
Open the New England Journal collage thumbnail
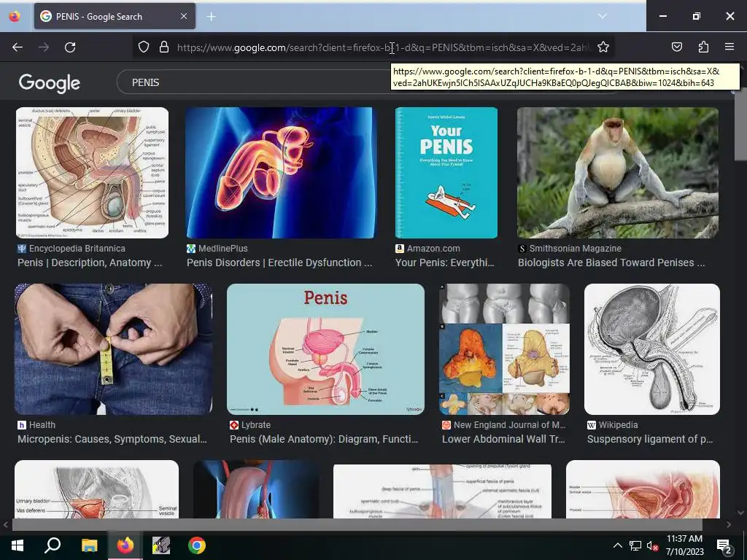click(x=505, y=349)
